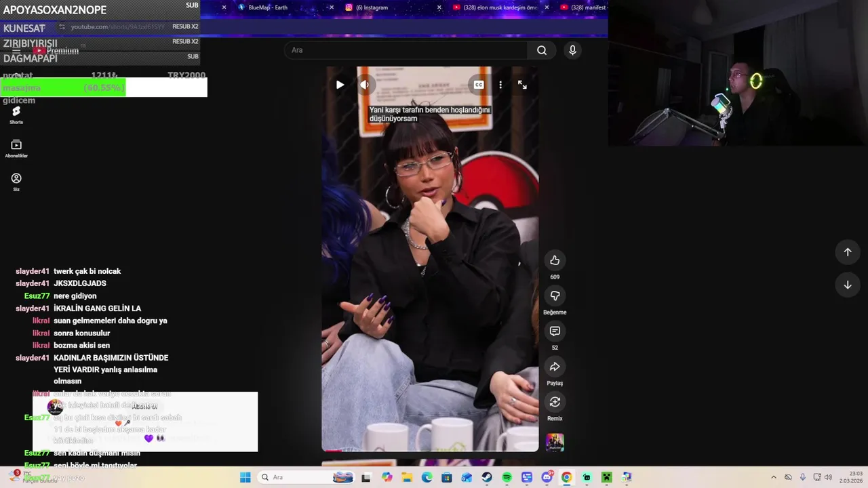Image resolution: width=868 pixels, height=488 pixels.
Task: Open Steam from the taskbar
Action: click(x=487, y=477)
